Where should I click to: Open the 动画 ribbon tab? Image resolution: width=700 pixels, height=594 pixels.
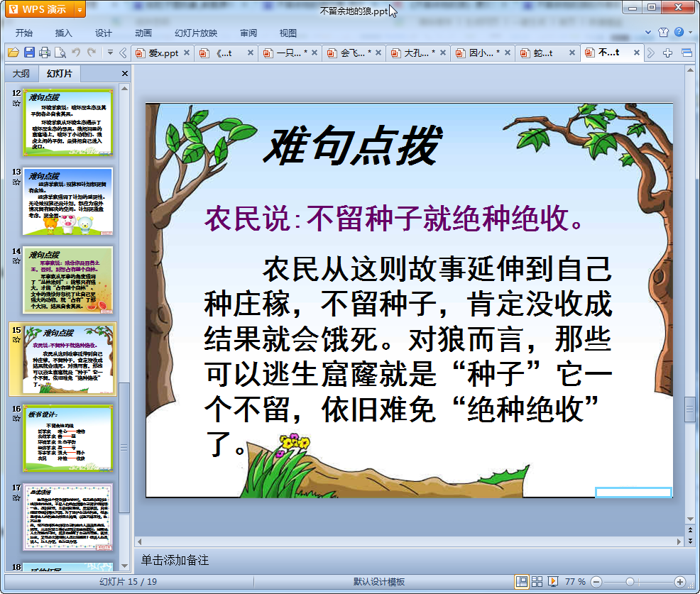click(143, 33)
